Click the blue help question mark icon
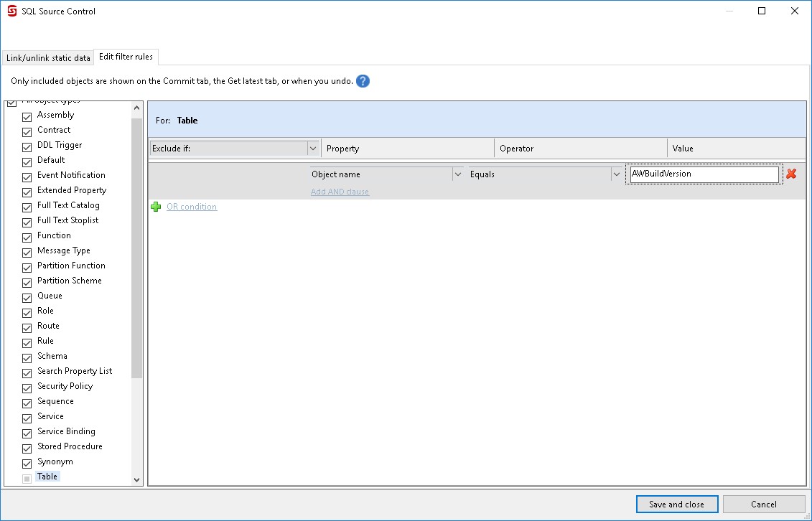The image size is (812, 521). [363, 81]
